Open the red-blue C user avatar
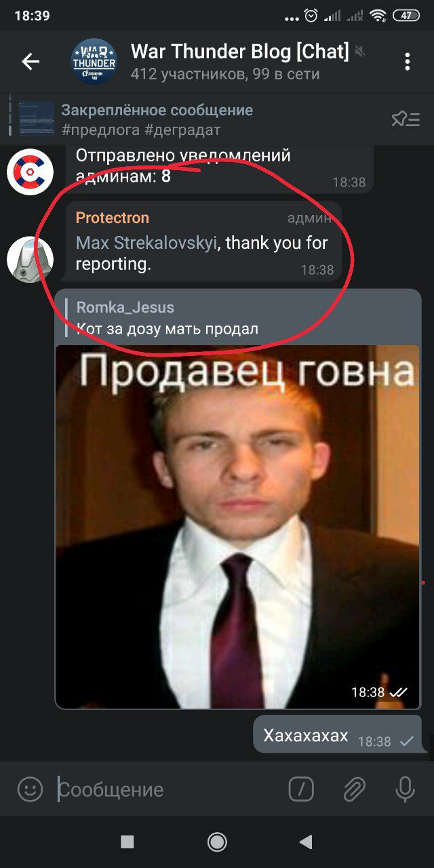 click(30, 172)
